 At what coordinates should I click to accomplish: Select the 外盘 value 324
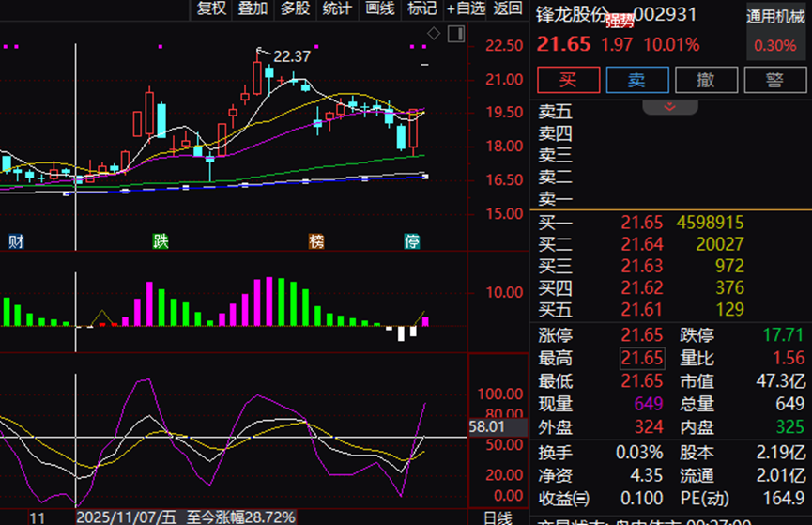(649, 427)
